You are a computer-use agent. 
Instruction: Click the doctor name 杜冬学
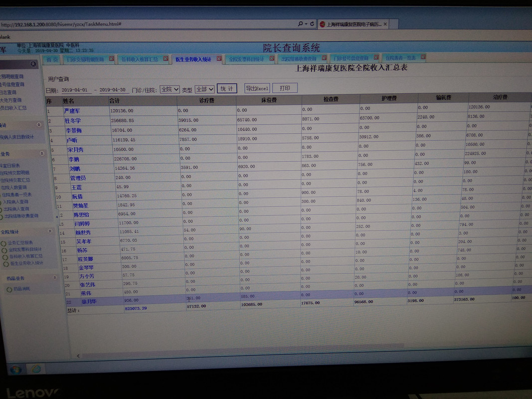click(x=73, y=121)
